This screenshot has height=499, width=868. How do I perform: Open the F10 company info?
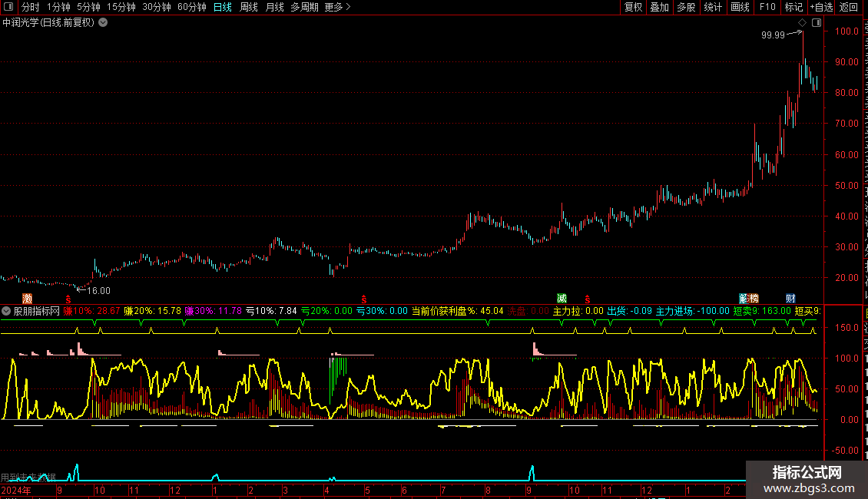click(767, 7)
